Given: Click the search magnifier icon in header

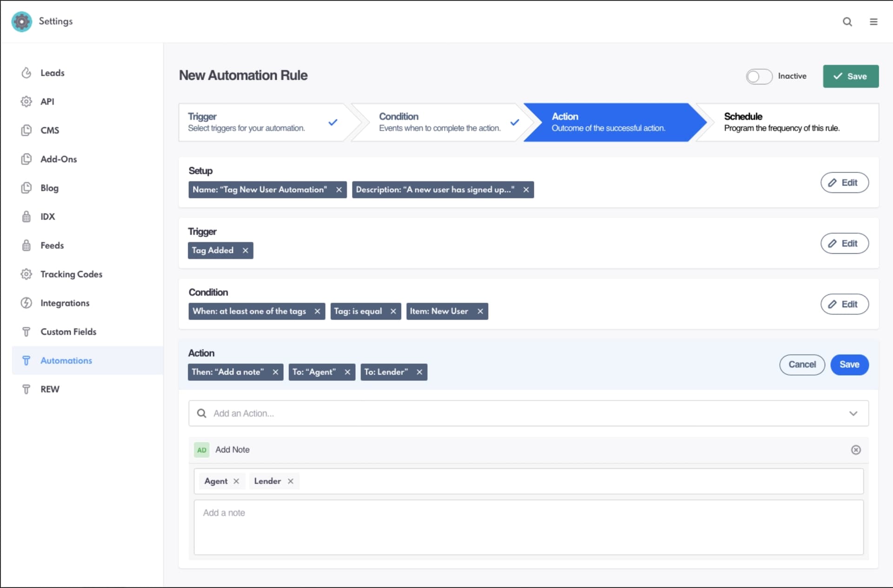Looking at the screenshot, I should click(847, 22).
